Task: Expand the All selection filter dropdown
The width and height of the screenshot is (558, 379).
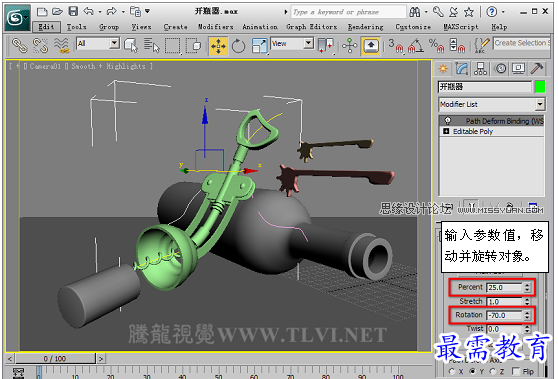Action: (114, 43)
